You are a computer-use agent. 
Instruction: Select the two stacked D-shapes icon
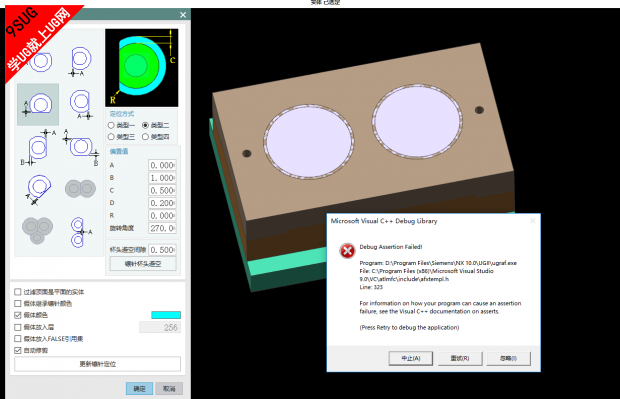(80, 232)
